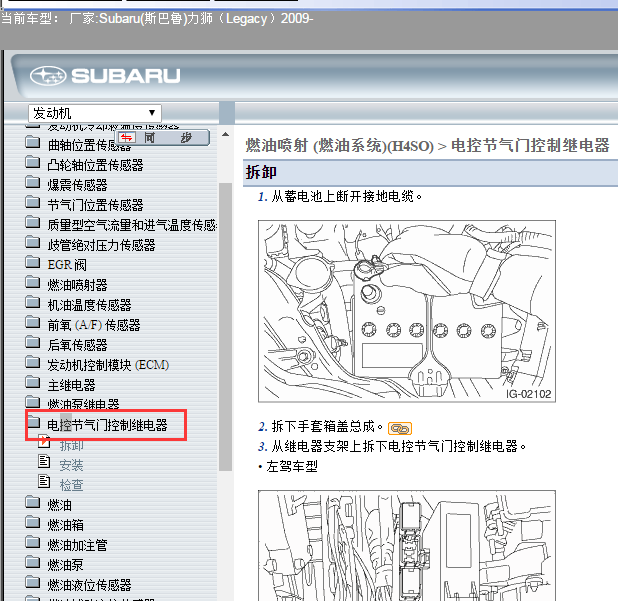Select 质量型空气流量和进气温度传感器 tree item
This screenshot has height=601, width=618.
[x=132, y=225]
